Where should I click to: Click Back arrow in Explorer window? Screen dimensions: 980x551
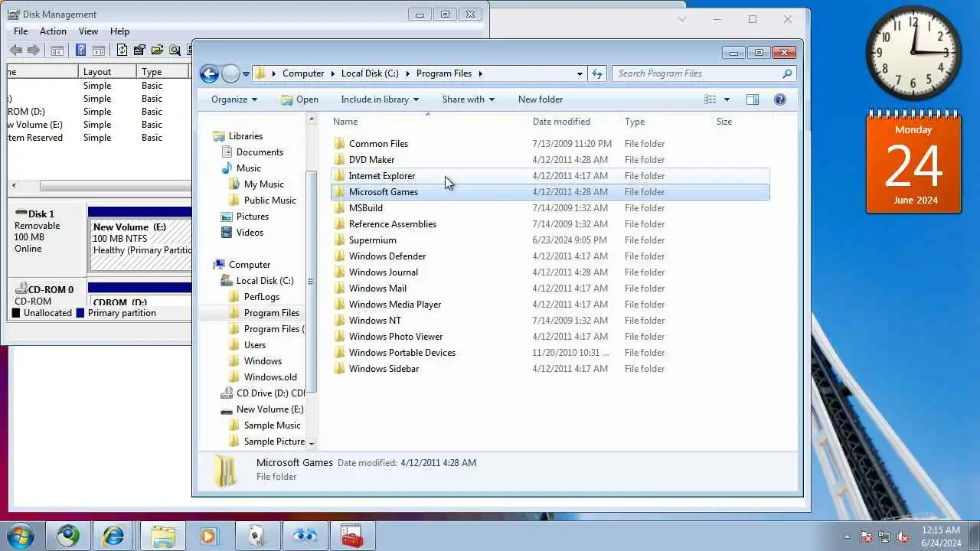[209, 73]
